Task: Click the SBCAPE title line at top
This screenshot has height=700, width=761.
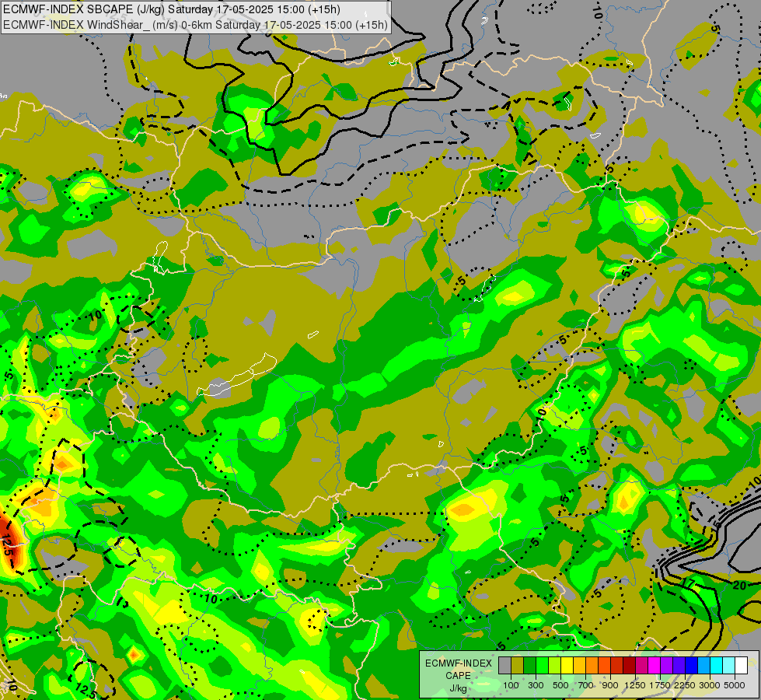Action: pyautogui.click(x=172, y=9)
